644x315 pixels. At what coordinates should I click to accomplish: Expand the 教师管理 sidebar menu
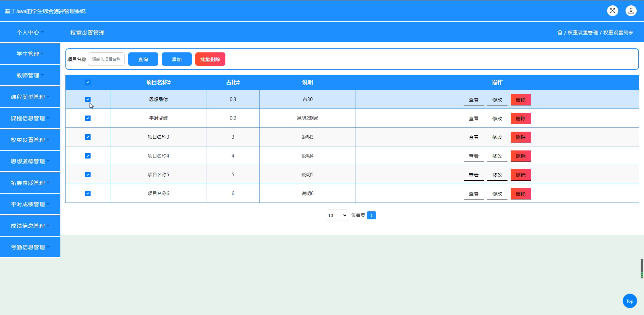(x=30, y=75)
